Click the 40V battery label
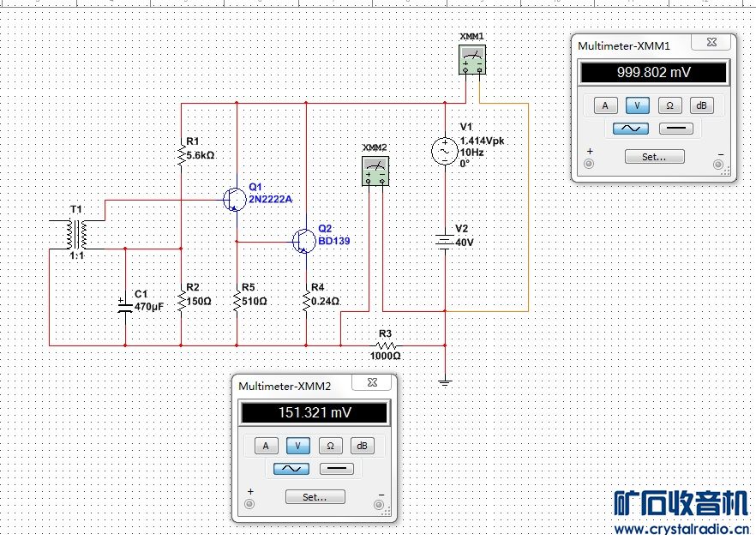Screen dimensions: 756x540 (x=465, y=243)
